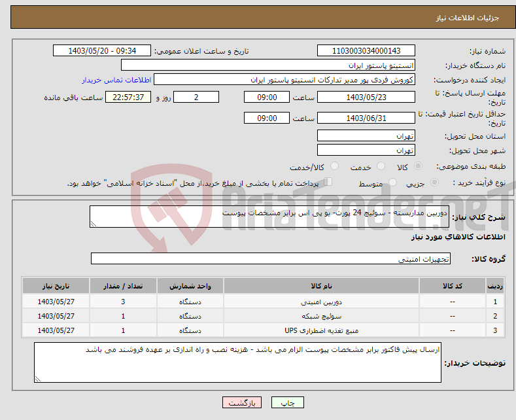Image resolution: width=516 pixels, height=420 pixels.
Task: Click the delivery province field تهران
Action: point(366,135)
